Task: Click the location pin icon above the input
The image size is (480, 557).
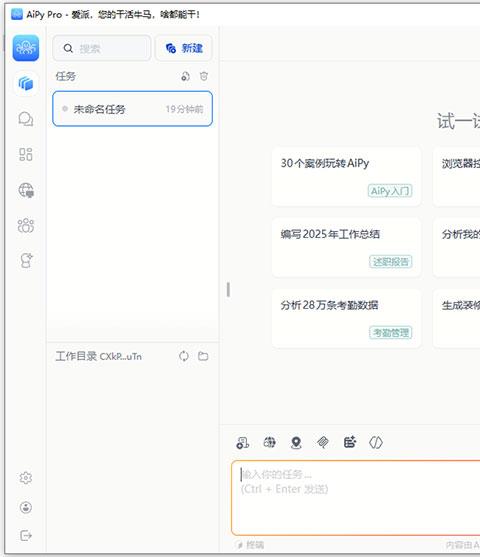Action: coord(296,443)
